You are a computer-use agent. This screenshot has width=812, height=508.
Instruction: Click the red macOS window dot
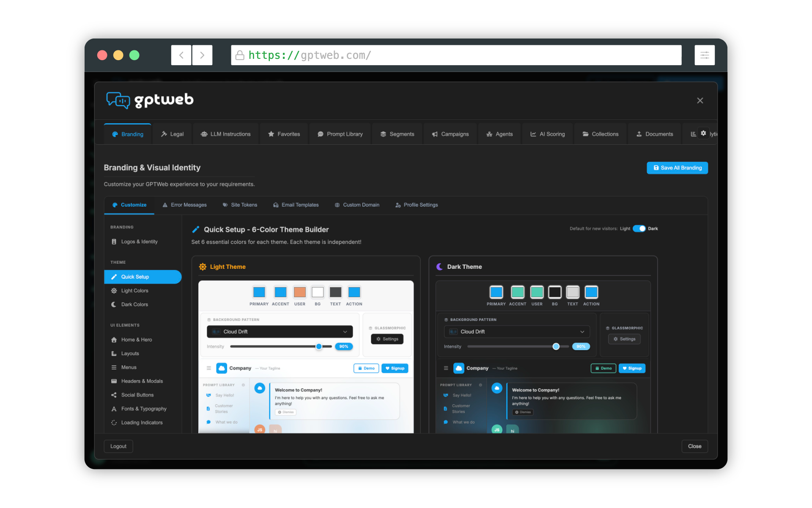[102, 55]
